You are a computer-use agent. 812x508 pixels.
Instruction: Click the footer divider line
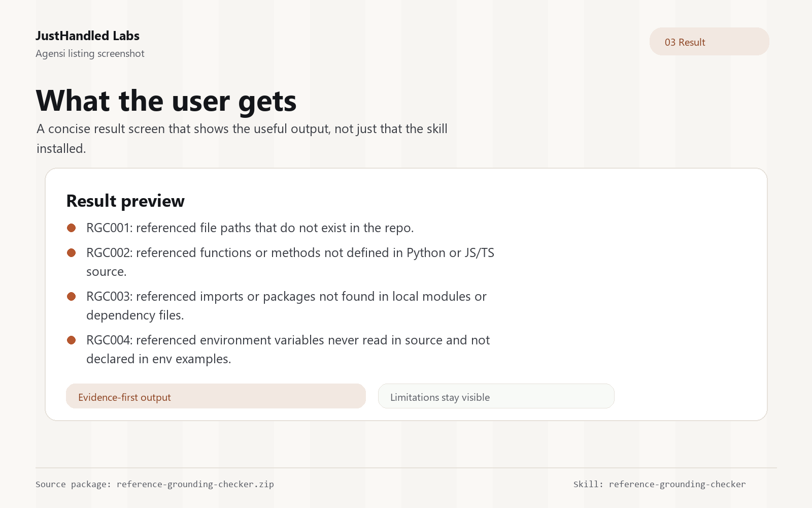tap(406, 468)
